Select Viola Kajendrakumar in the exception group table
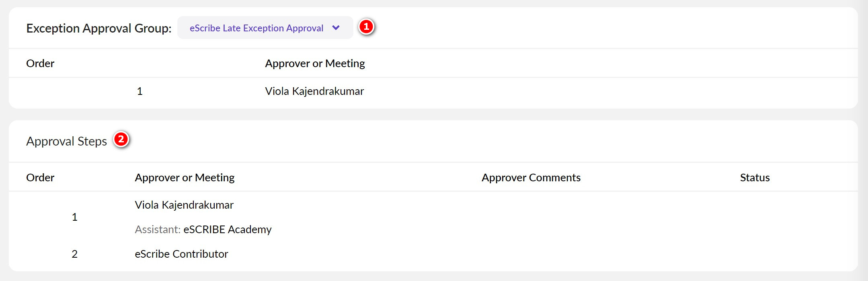The image size is (868, 281). (x=314, y=91)
